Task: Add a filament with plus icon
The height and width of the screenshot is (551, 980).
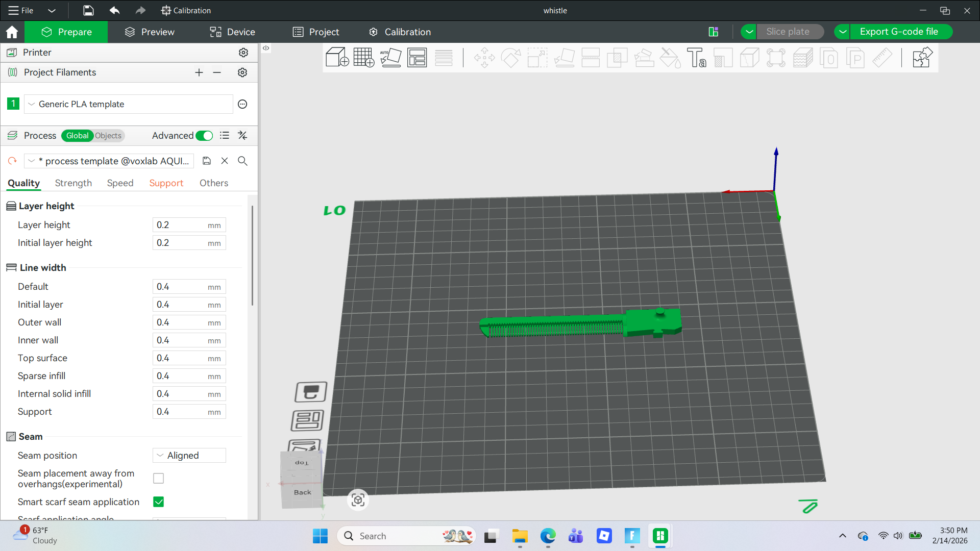Action: tap(199, 72)
